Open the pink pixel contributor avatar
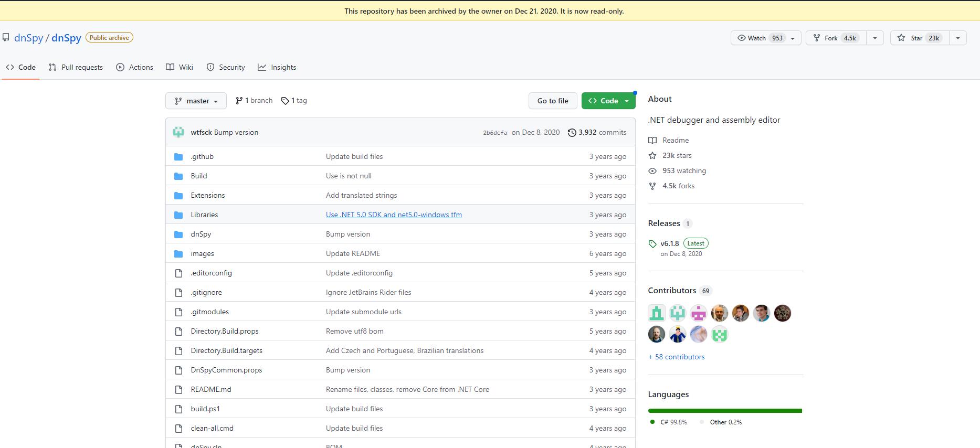 tap(699, 313)
